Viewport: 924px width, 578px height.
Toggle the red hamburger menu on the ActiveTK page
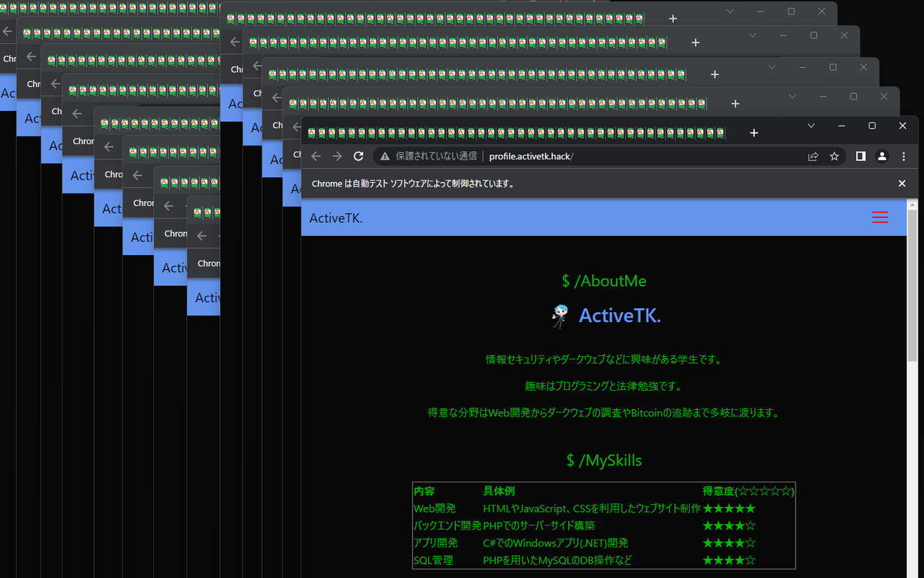(879, 217)
